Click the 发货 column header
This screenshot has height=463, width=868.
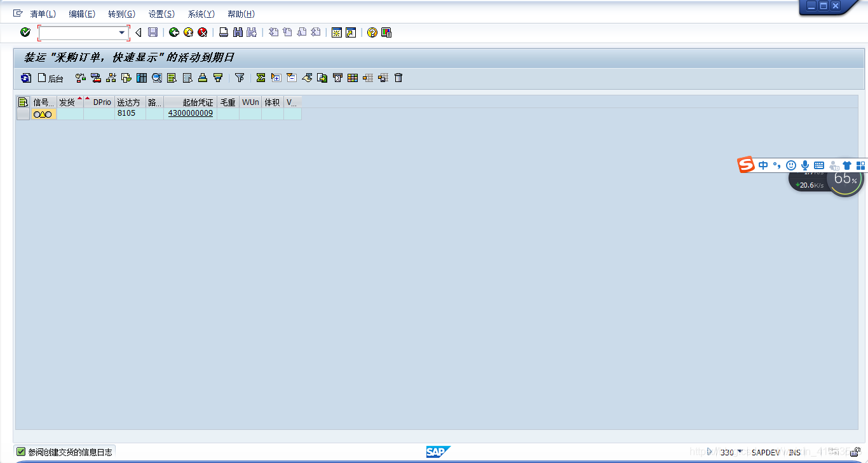pyautogui.click(x=70, y=102)
